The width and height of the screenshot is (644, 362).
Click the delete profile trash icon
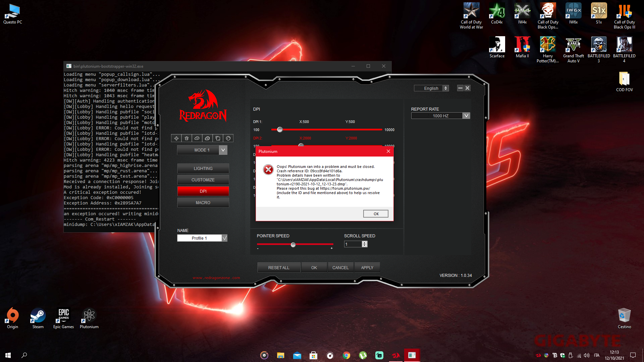click(187, 138)
